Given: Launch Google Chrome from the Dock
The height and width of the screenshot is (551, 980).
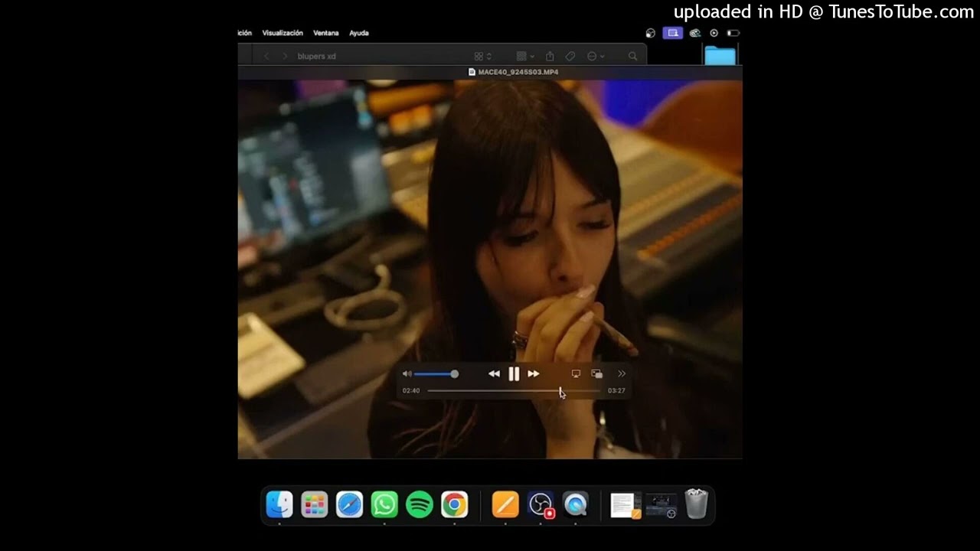Looking at the screenshot, I should point(455,504).
